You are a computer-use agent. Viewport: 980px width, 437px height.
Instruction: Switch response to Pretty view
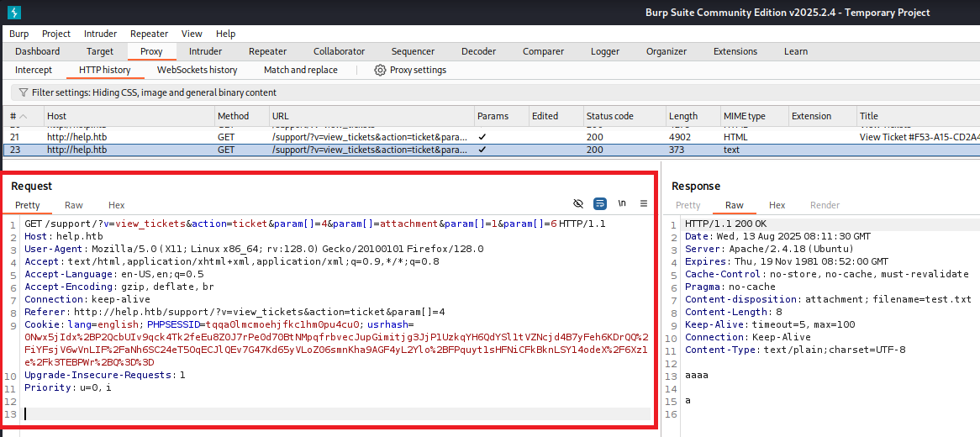point(688,205)
